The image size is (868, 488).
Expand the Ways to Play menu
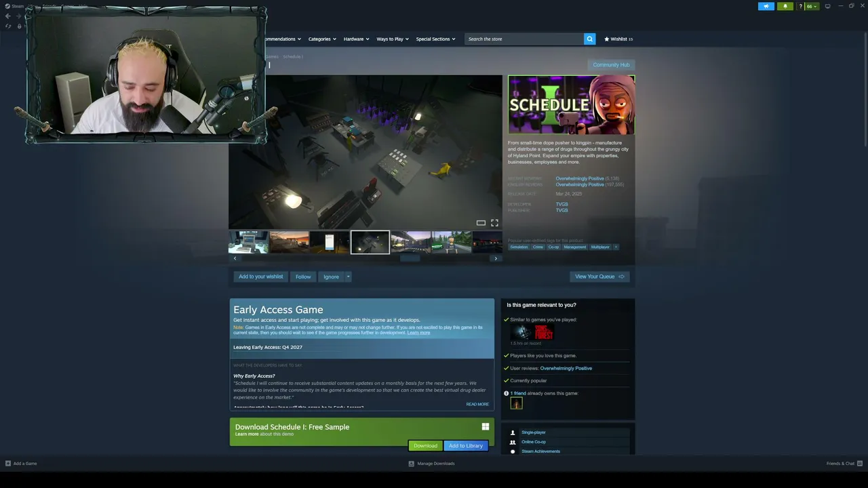[393, 39]
